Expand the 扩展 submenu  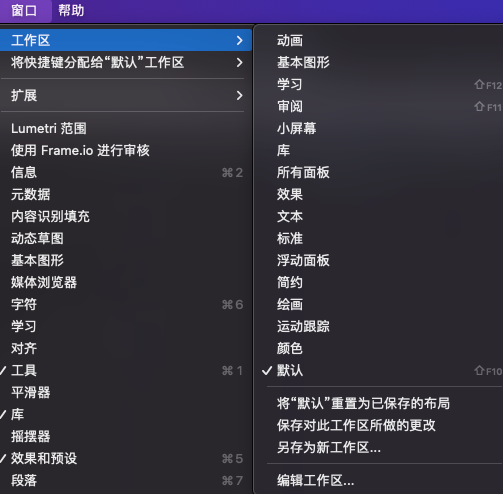(126, 95)
